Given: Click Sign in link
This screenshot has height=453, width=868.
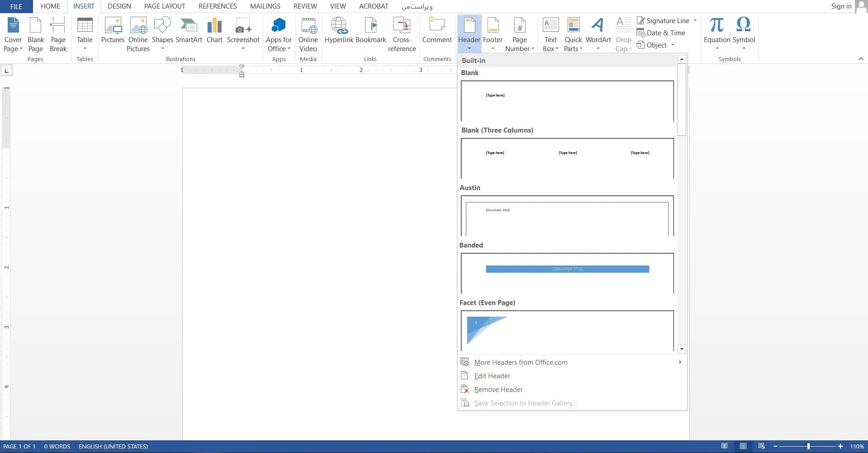Looking at the screenshot, I should click(x=841, y=6).
